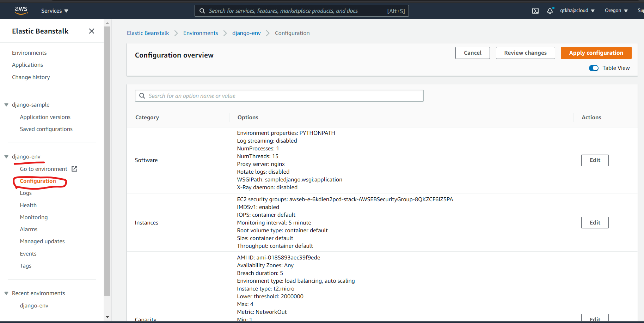Click the Environments breadcrumb link
Screen dimensions: 644x323
[201, 33]
